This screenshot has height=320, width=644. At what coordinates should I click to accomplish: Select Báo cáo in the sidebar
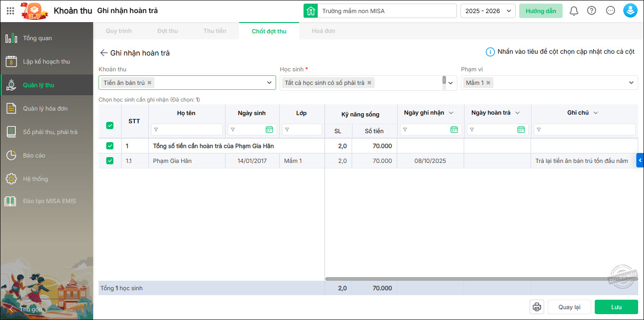point(34,155)
